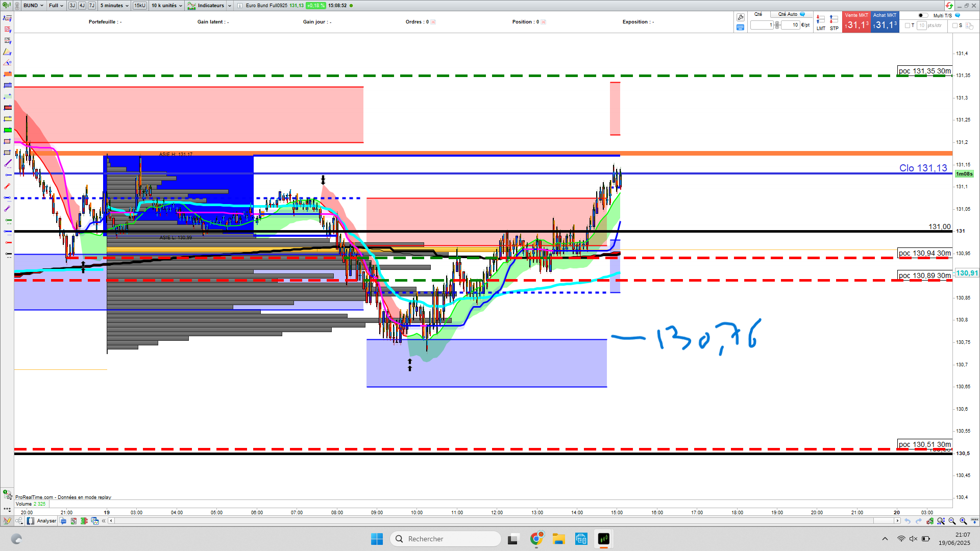This screenshot has width=980, height=551.
Task: Open the share icon in bottom toolbar
Action: [19, 521]
